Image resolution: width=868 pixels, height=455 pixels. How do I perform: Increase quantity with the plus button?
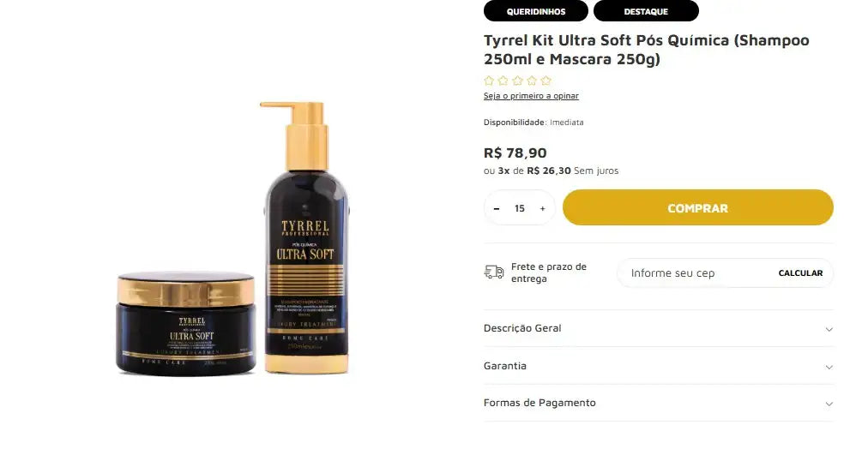(542, 208)
